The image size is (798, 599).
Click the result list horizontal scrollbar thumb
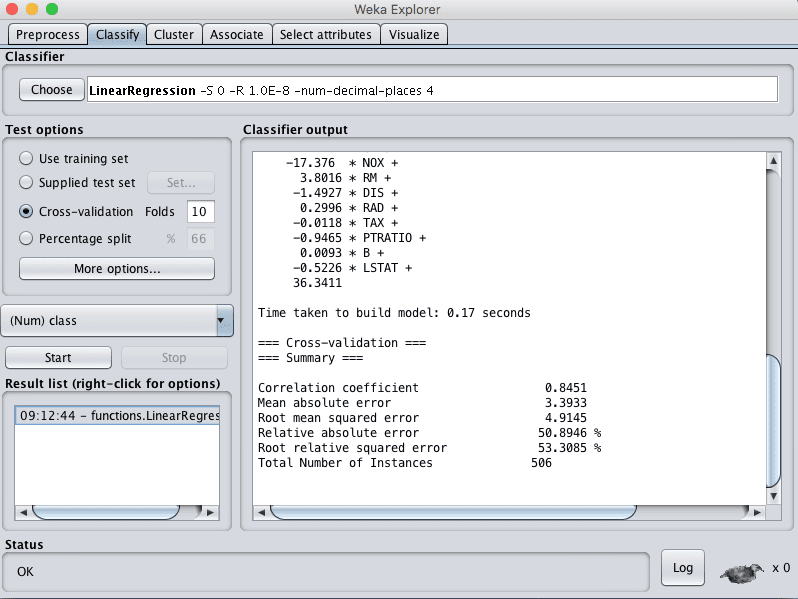(x=106, y=512)
